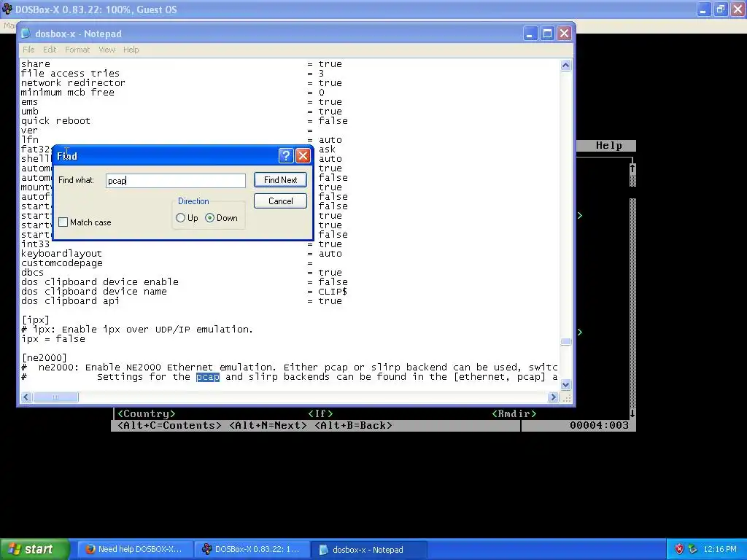747x560 pixels.
Task: Open Notepad's Format menu
Action: 77,50
